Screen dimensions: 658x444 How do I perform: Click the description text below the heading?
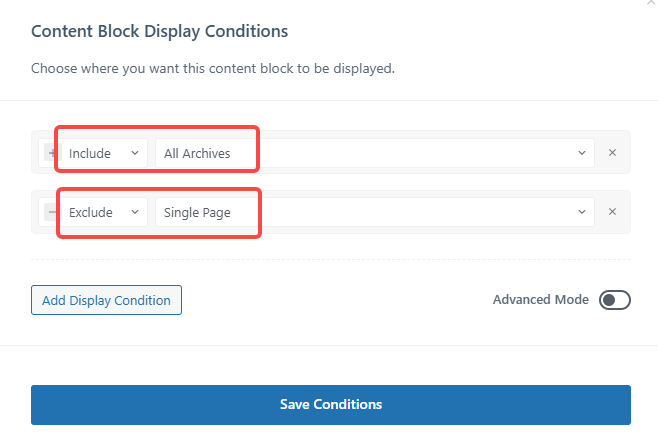pos(213,70)
